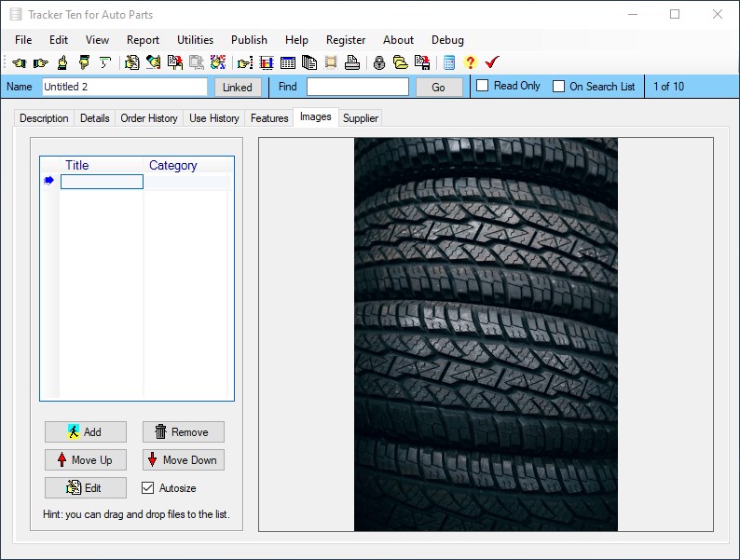Open the Publish menu
Image resolution: width=740 pixels, height=560 pixels.
pos(249,40)
